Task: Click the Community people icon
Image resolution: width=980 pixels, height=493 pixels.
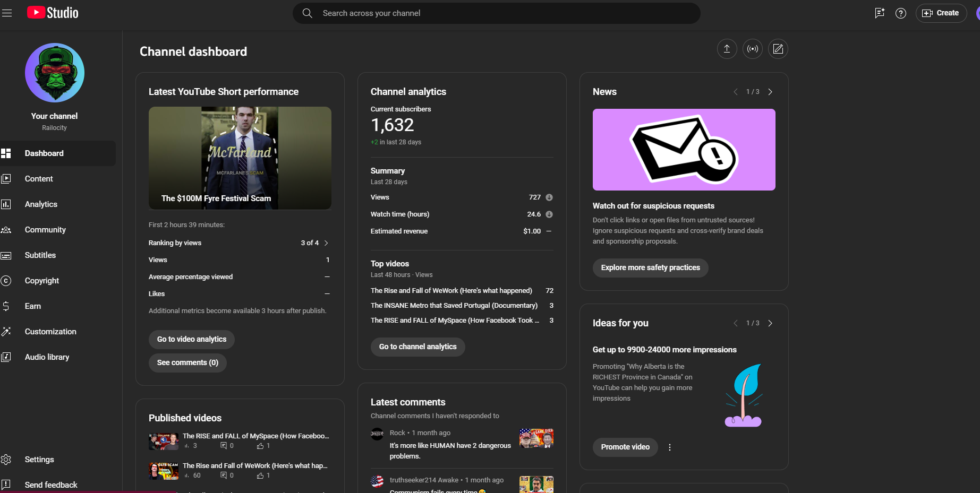Action: coord(6,230)
